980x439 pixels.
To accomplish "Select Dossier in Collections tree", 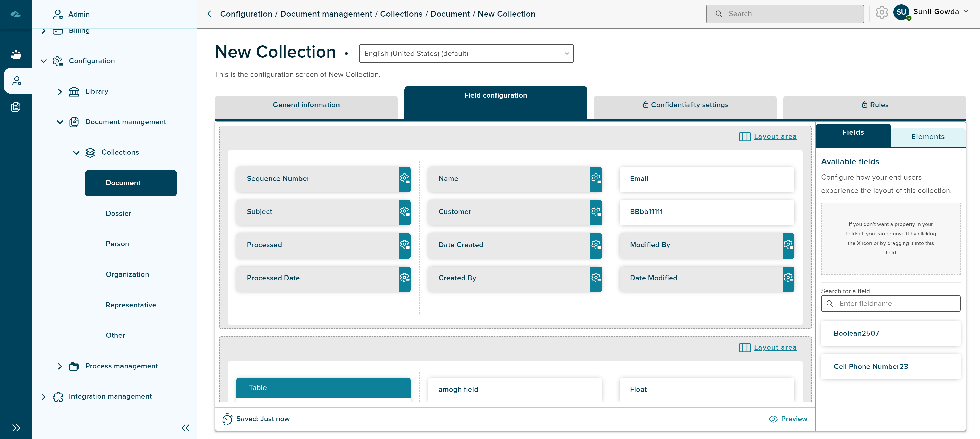I will (118, 214).
